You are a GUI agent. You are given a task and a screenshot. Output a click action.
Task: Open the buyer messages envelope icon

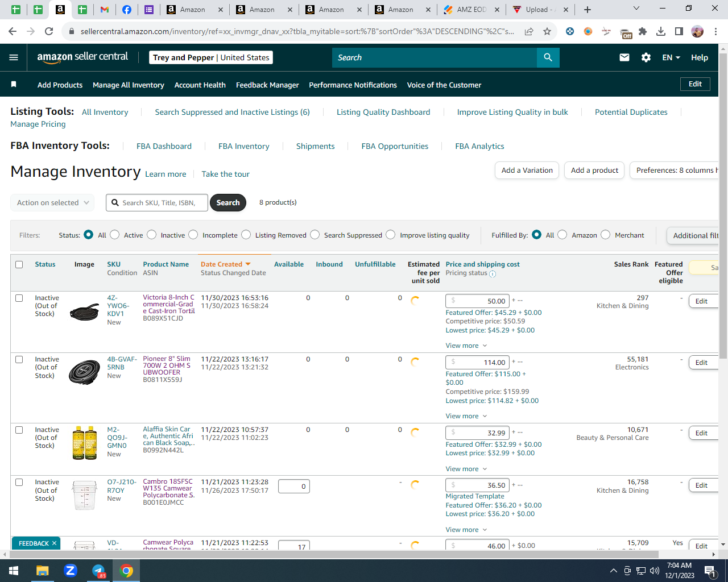(x=624, y=57)
